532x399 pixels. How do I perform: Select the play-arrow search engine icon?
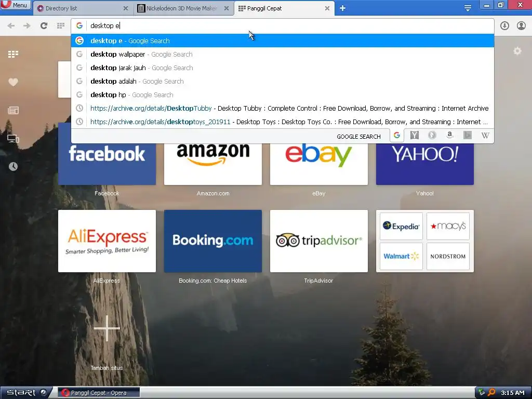point(468,135)
